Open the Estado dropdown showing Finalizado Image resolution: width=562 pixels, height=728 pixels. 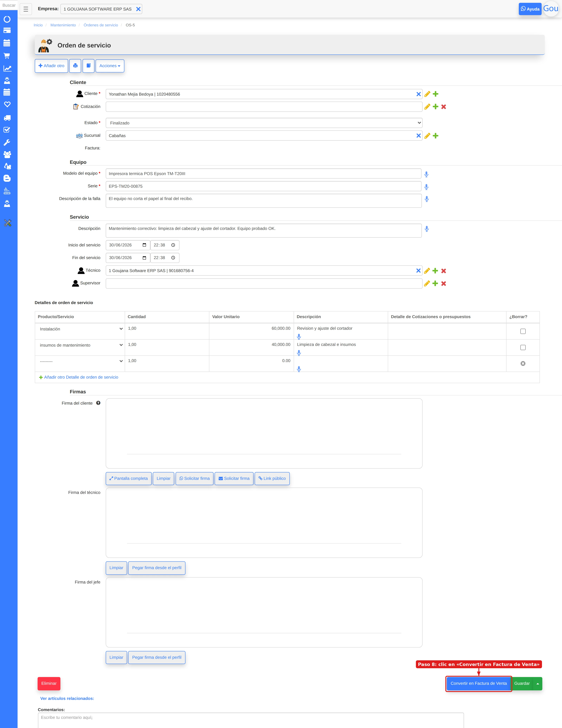(x=264, y=123)
